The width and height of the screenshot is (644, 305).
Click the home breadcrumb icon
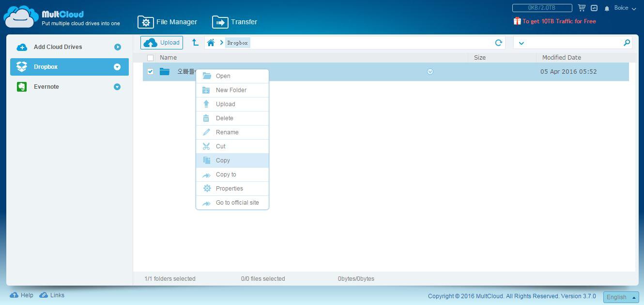pos(211,43)
